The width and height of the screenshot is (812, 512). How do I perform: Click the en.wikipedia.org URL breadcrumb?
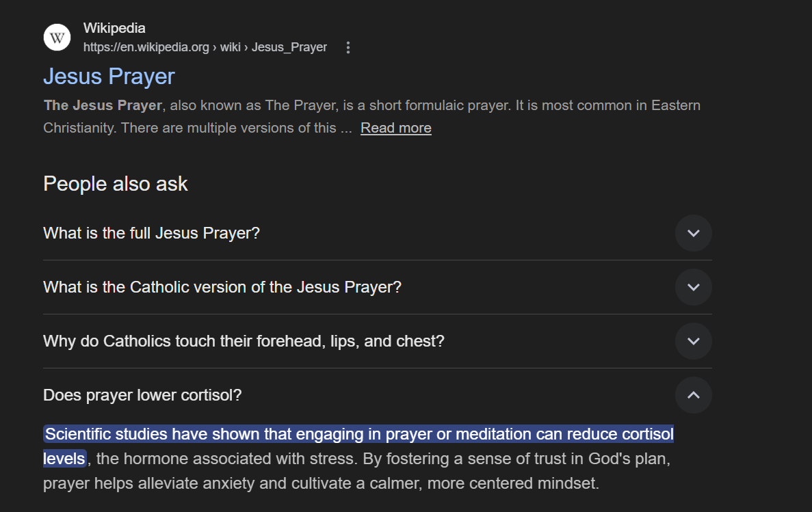pos(205,47)
